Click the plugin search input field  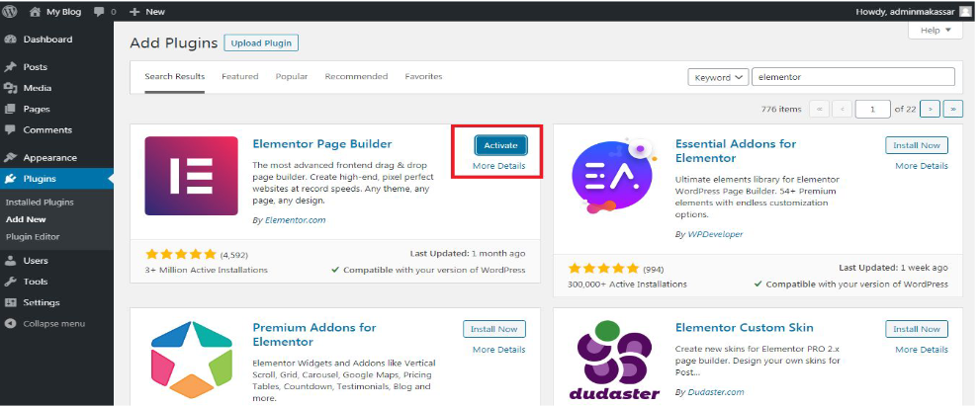(852, 77)
